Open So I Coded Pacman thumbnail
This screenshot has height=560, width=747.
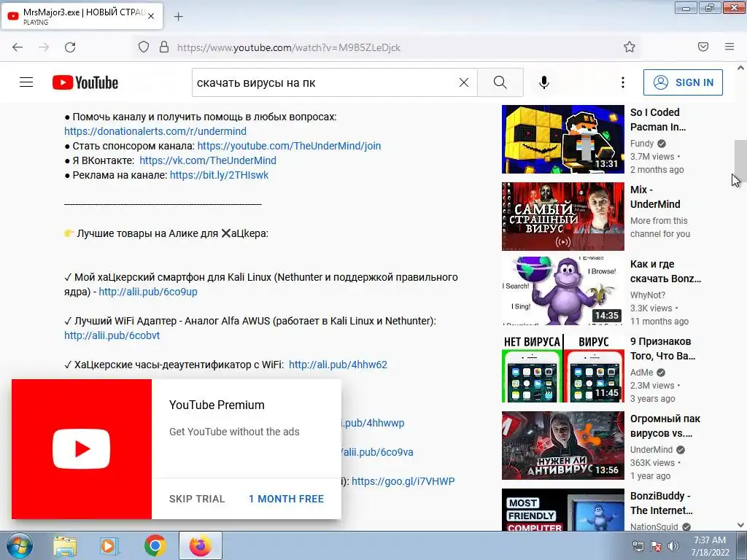(563, 139)
